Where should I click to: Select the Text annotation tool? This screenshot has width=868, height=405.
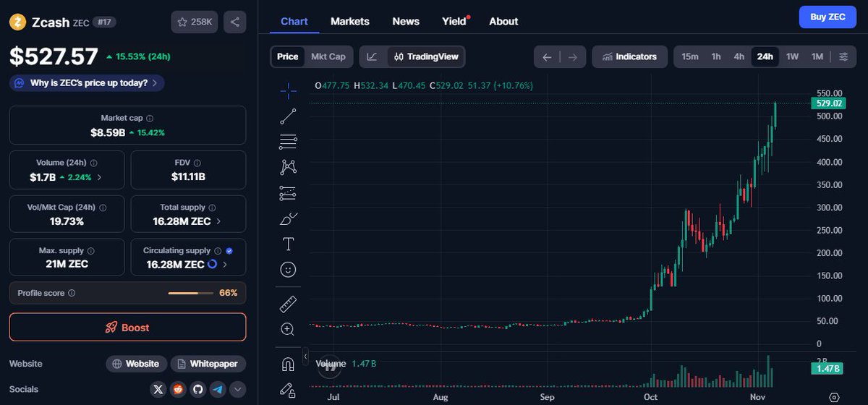click(288, 244)
